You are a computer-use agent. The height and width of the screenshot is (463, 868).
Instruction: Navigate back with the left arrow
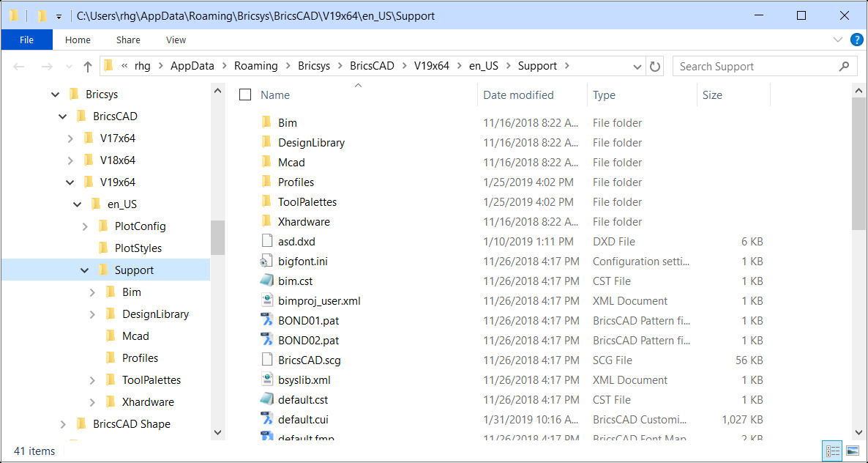tap(18, 67)
